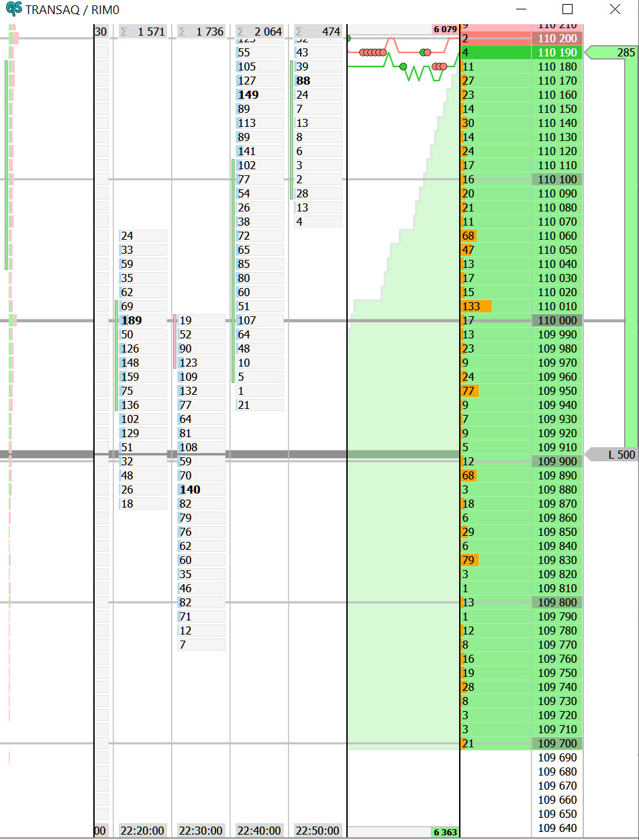Image resolution: width=639 pixels, height=840 pixels.
Task: Click the green 285 position marker
Action: [x=611, y=52]
